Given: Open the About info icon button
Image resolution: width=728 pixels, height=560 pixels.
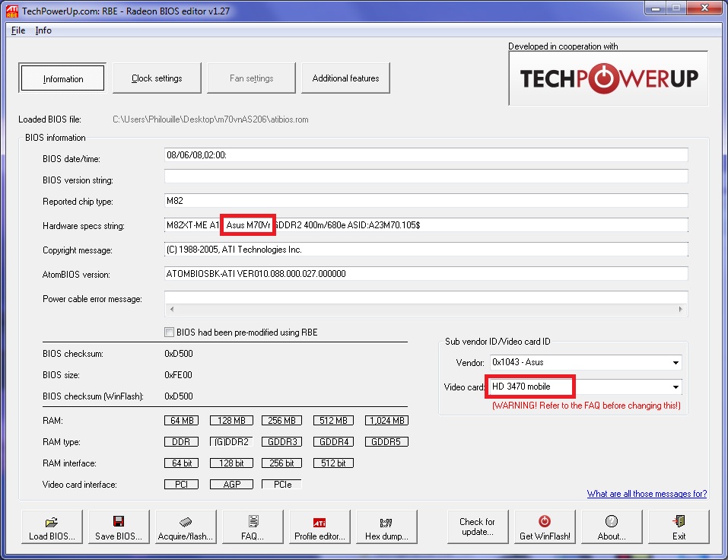Looking at the screenshot, I should pos(612,522).
